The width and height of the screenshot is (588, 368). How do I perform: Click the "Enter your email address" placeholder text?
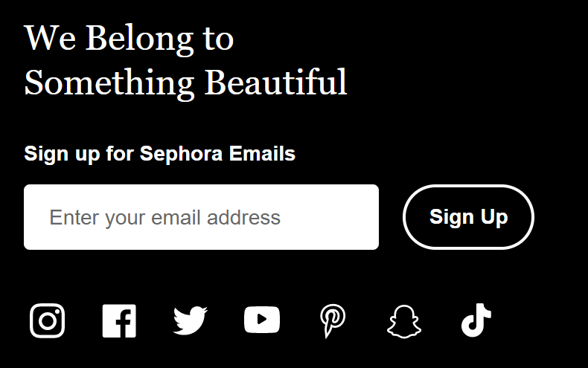(165, 218)
